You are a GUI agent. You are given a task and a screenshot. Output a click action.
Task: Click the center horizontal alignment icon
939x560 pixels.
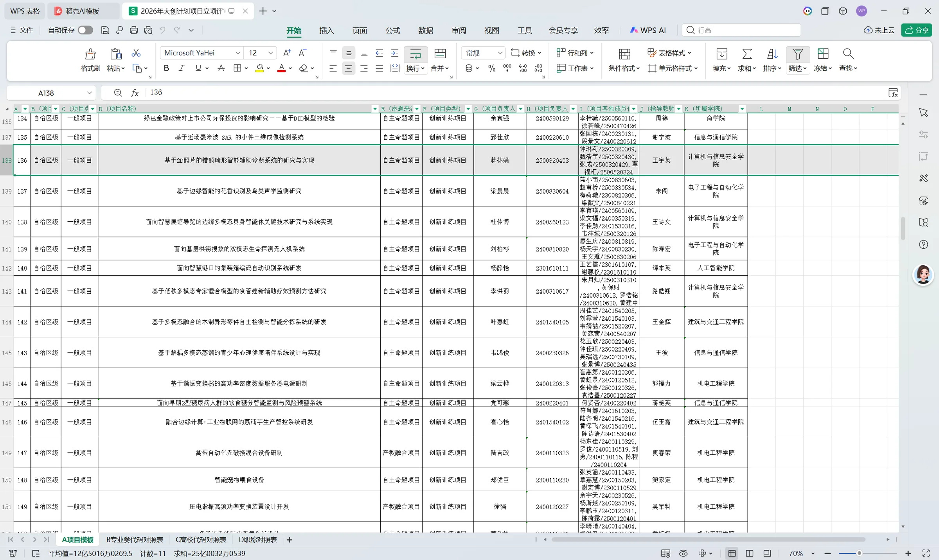coord(348,68)
